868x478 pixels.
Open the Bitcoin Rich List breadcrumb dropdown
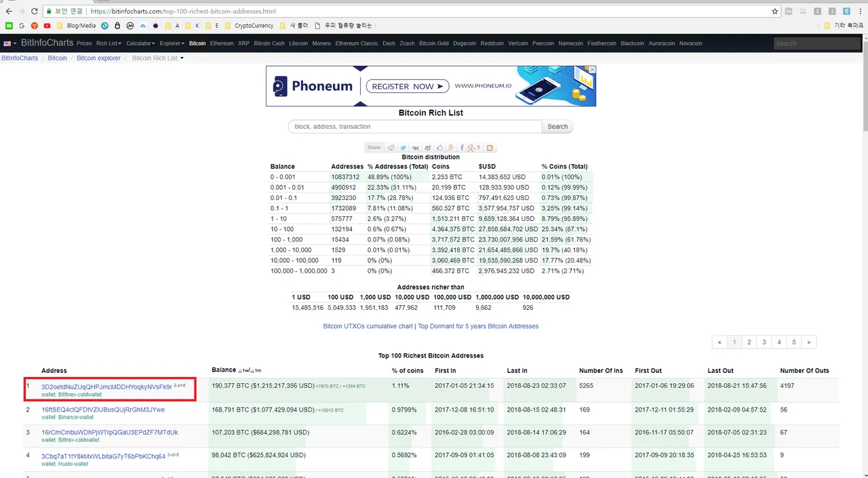(x=157, y=58)
